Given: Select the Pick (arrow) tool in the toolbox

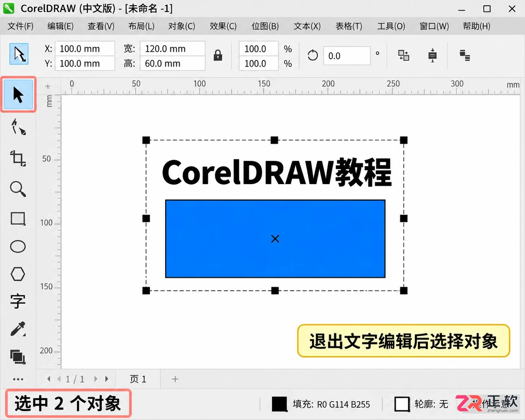Looking at the screenshot, I should coord(18,94).
